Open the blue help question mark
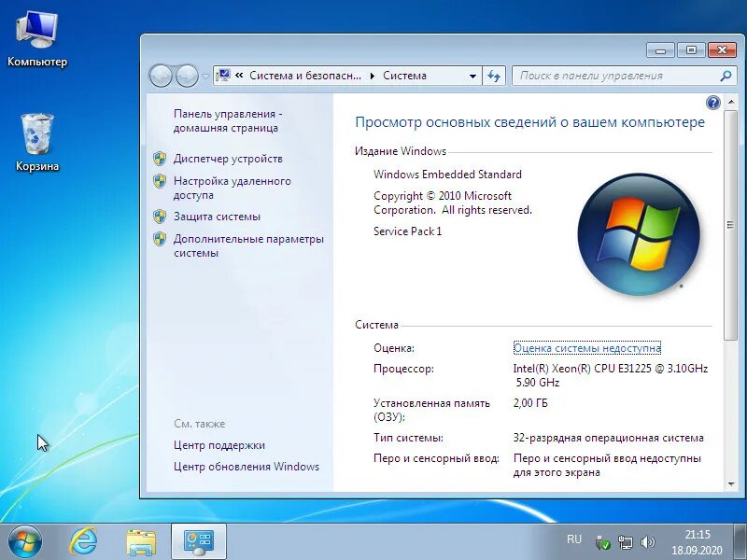The image size is (747, 560). click(713, 103)
